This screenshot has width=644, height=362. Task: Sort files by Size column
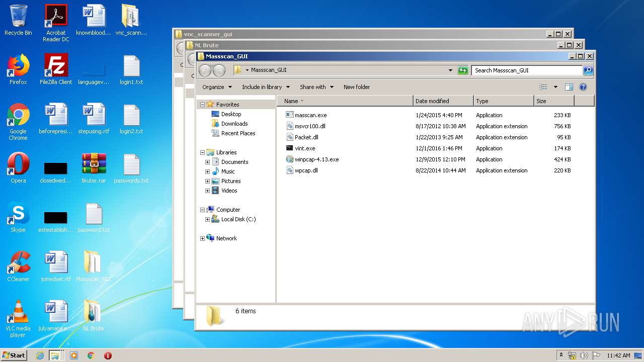(554, 101)
